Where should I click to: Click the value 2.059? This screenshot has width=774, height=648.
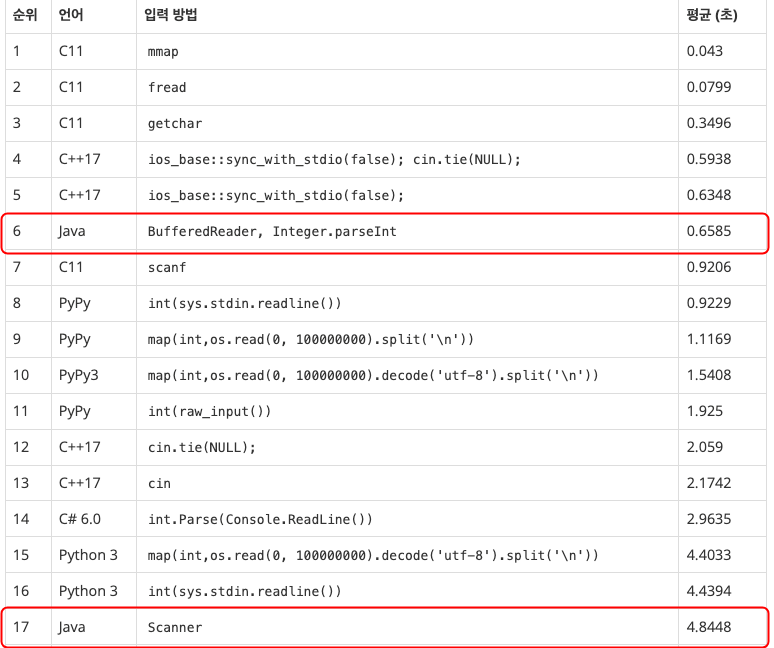tap(704, 448)
